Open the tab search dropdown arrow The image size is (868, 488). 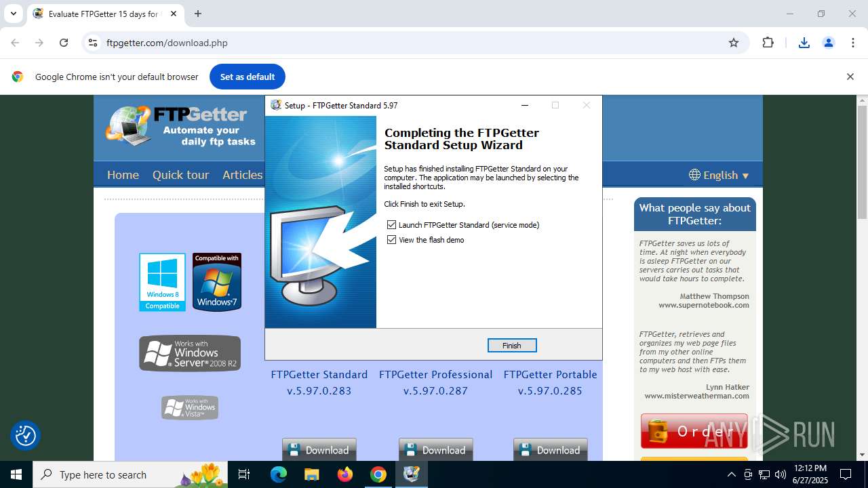tap(13, 14)
